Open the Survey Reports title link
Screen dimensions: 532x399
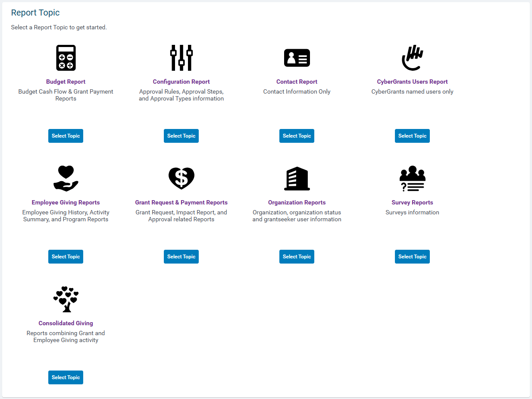tap(413, 202)
